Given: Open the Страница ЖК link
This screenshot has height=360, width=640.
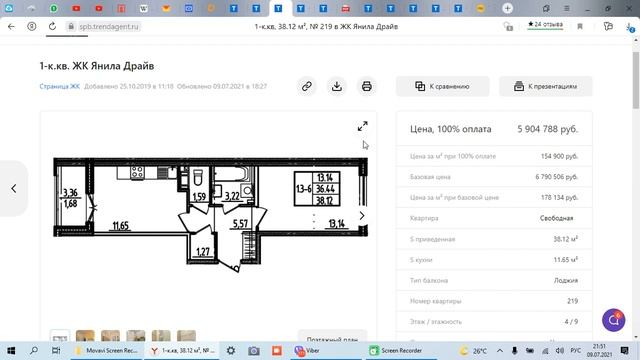Looking at the screenshot, I should tap(60, 86).
